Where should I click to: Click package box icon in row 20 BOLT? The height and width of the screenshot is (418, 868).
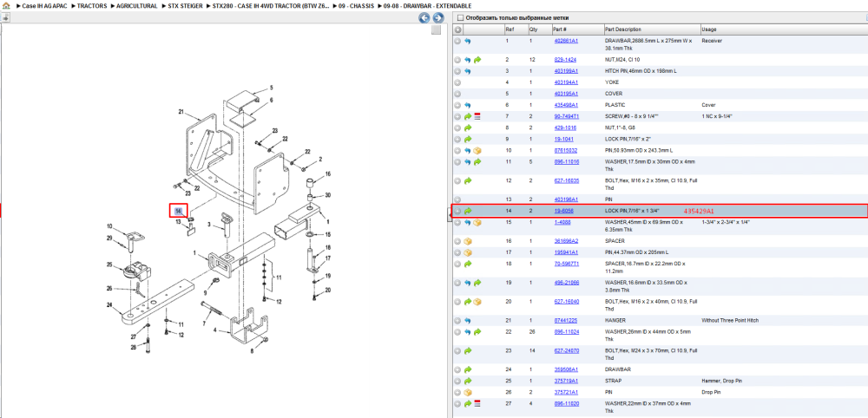coord(477,301)
